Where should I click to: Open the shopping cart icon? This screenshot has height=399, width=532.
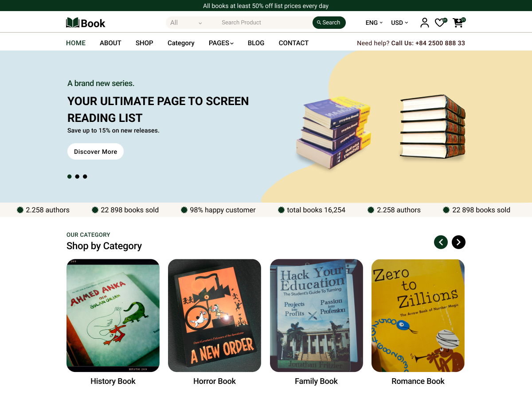tap(458, 23)
